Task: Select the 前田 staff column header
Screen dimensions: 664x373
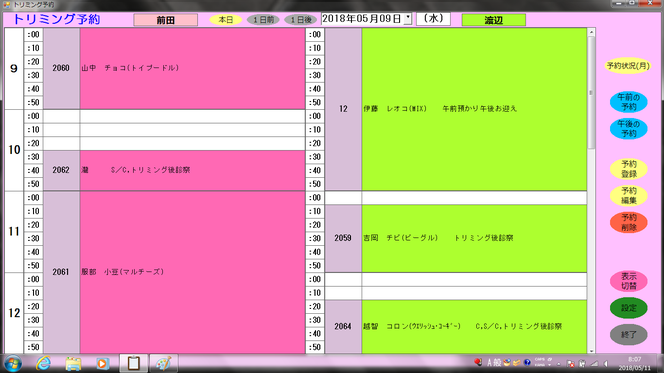Action: pos(166,20)
